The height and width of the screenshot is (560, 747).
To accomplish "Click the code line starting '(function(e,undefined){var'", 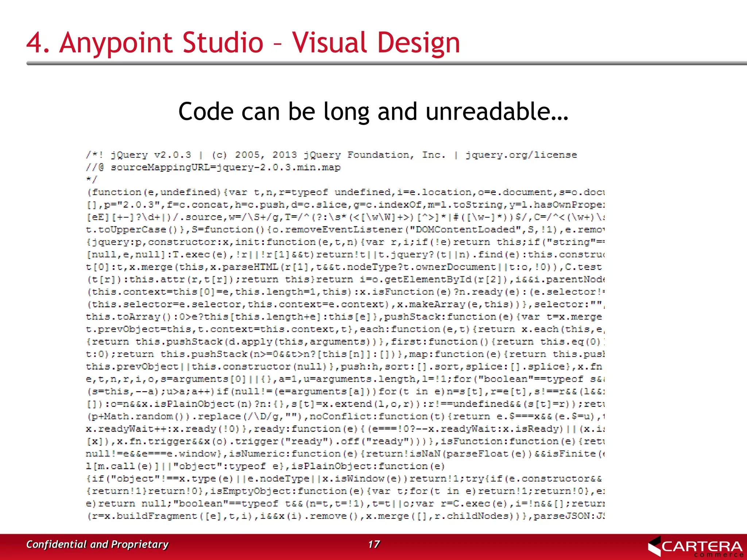I will click(x=345, y=192).
